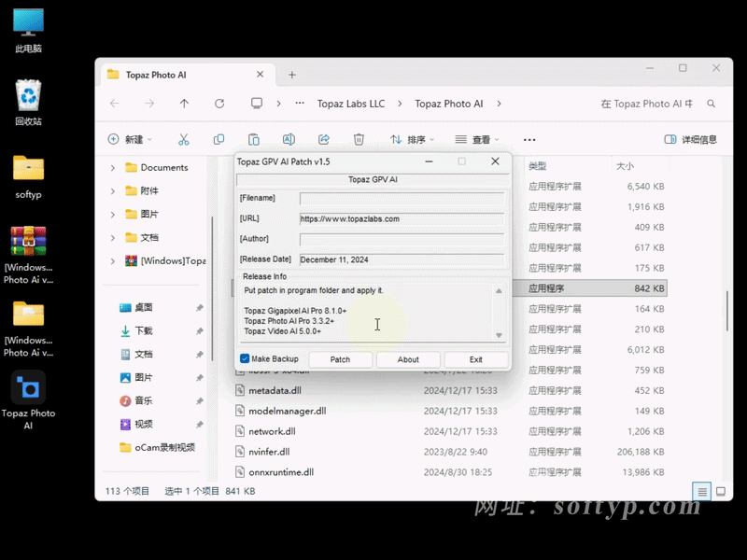
Task: Go up one folder level
Action: tap(184, 104)
